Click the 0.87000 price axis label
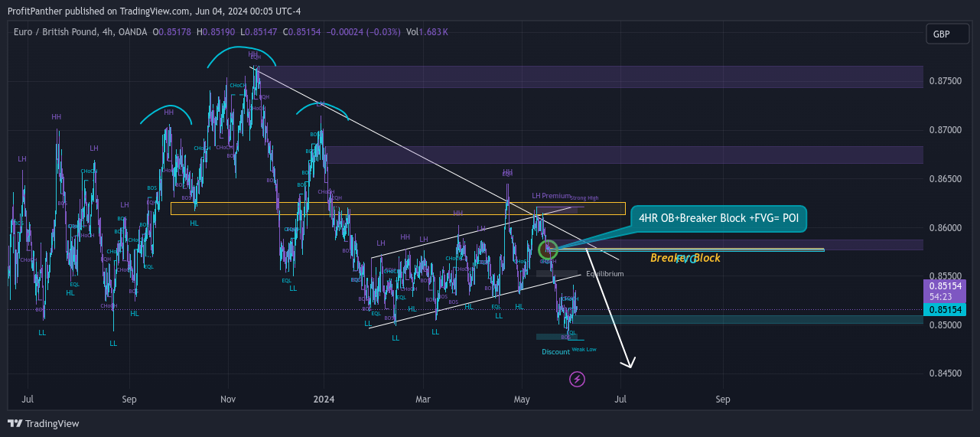The image size is (980, 437). pos(945,130)
